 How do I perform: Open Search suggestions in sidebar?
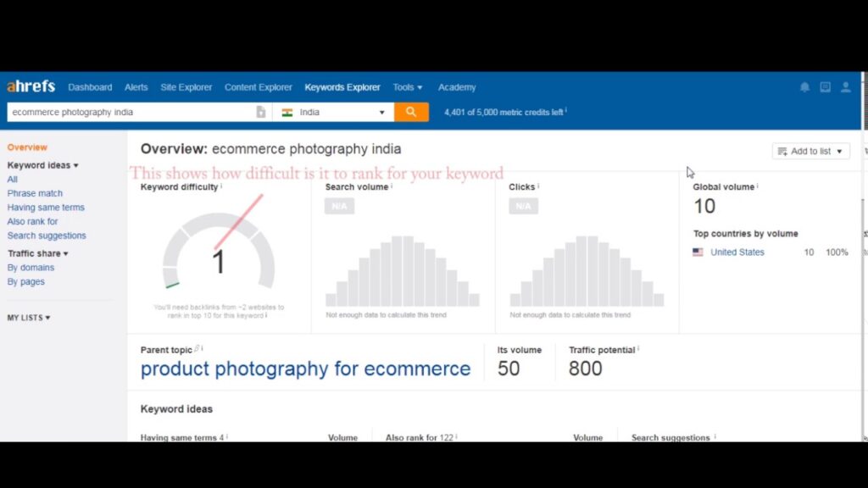(x=47, y=236)
